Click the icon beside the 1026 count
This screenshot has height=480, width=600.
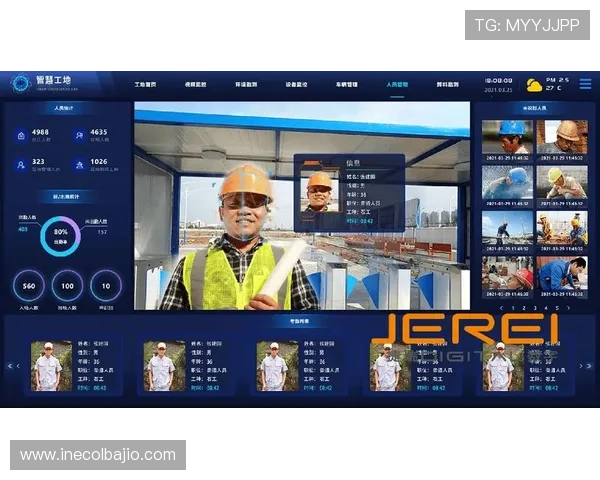79,164
